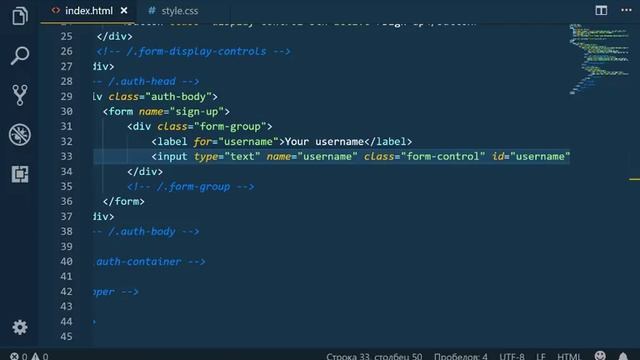Open notifications bell in status bar
Viewport: 640px width, 360px height.
click(x=623, y=356)
